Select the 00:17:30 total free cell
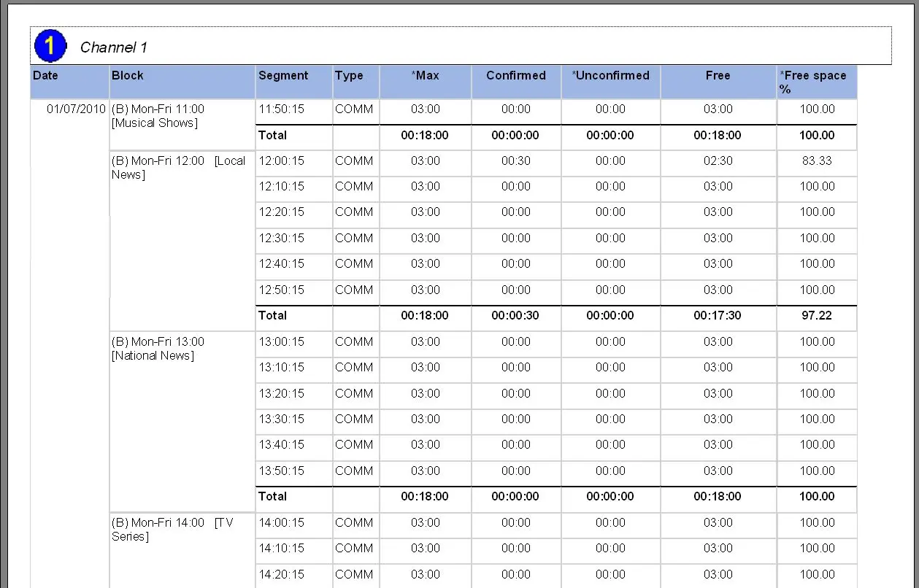Screen dimensions: 919x588 tap(717, 316)
